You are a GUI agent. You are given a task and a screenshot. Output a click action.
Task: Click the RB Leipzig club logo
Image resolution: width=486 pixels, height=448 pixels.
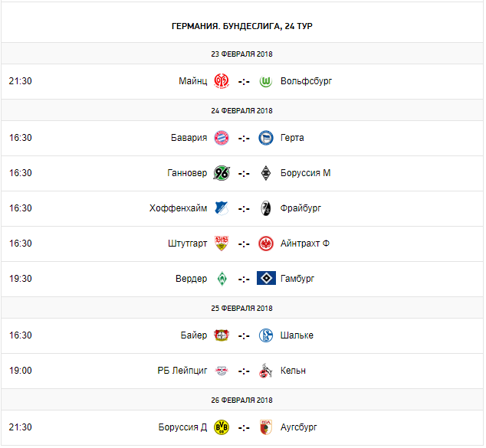(222, 371)
